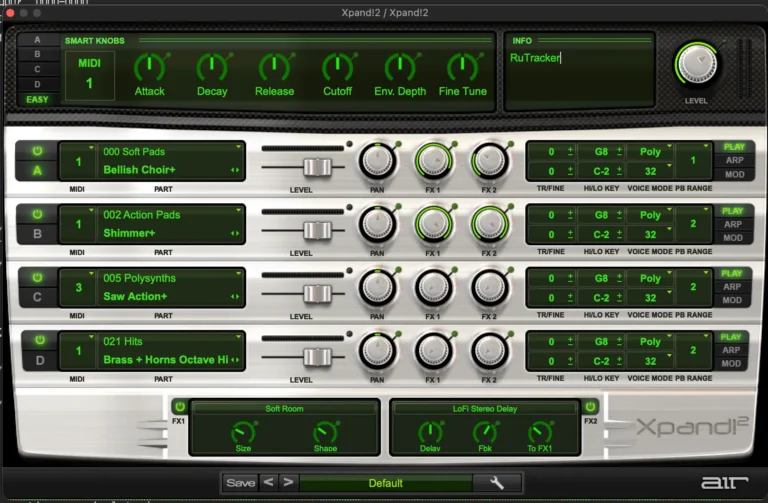Go to next preset with right arrow
768x503 pixels.
288,483
